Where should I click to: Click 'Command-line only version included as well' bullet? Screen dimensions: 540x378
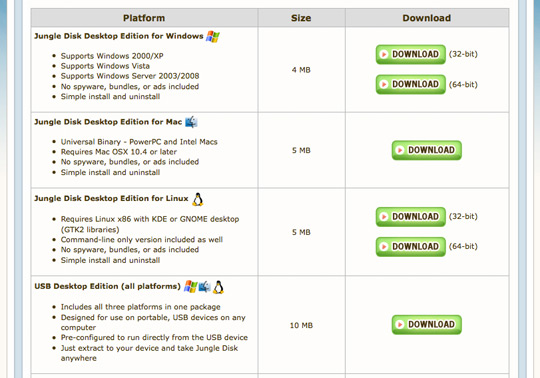(x=142, y=239)
